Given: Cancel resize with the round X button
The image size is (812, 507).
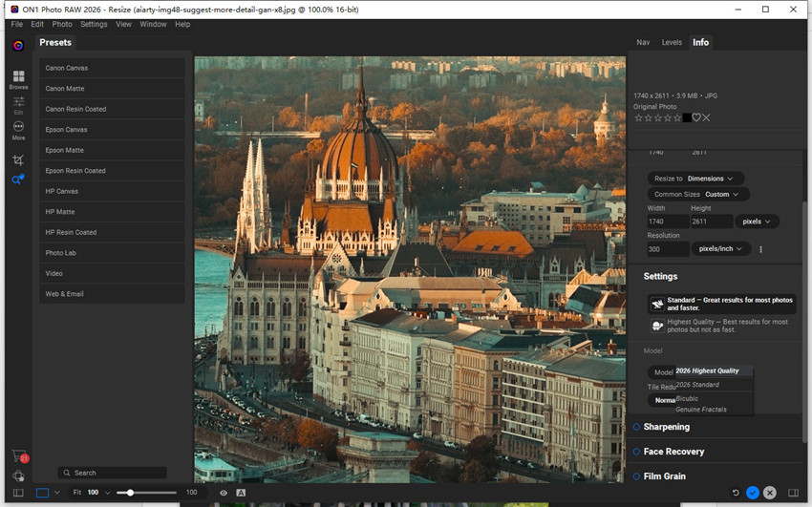Looking at the screenshot, I should pos(770,493).
